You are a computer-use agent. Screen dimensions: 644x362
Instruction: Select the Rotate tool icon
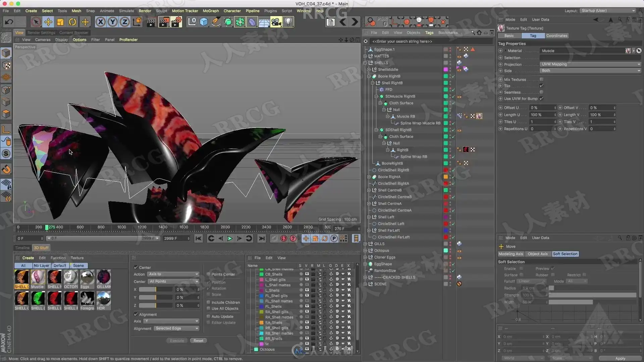pyautogui.click(x=72, y=22)
